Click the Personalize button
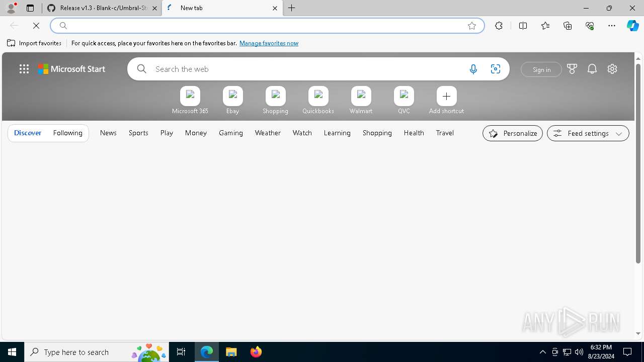Image resolution: width=644 pixels, height=362 pixels. (513, 133)
